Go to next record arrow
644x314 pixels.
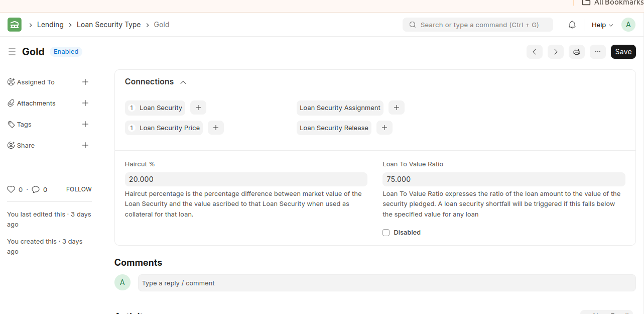(x=556, y=52)
